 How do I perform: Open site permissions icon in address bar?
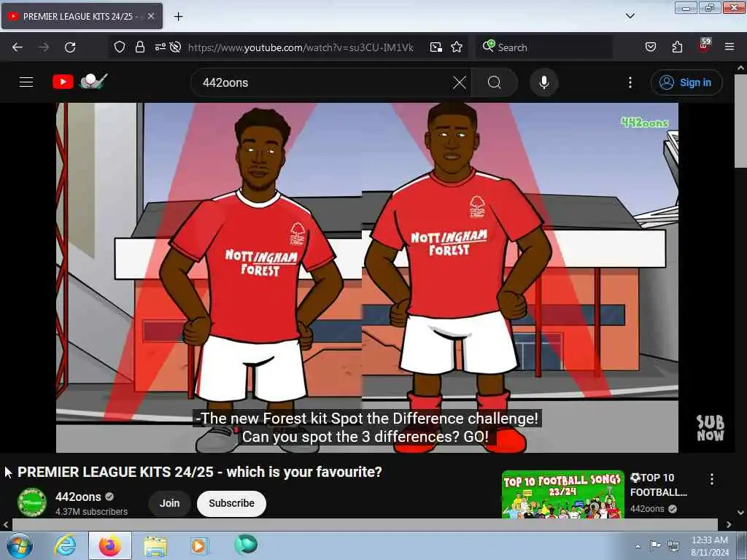pos(160,47)
